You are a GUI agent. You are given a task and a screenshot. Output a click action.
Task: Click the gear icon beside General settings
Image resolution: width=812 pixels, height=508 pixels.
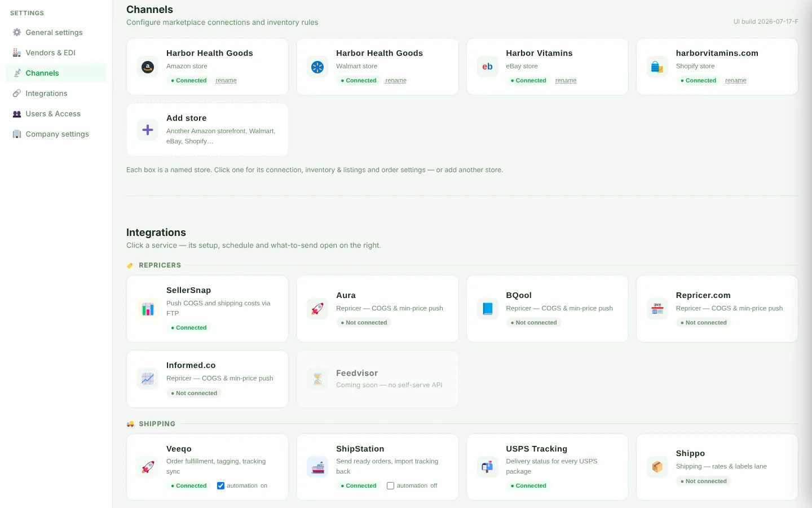(17, 32)
